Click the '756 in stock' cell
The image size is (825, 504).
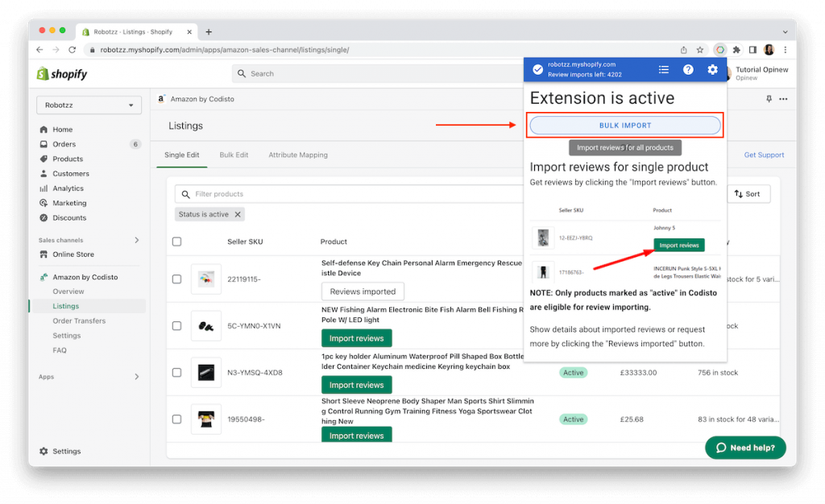[x=718, y=373]
